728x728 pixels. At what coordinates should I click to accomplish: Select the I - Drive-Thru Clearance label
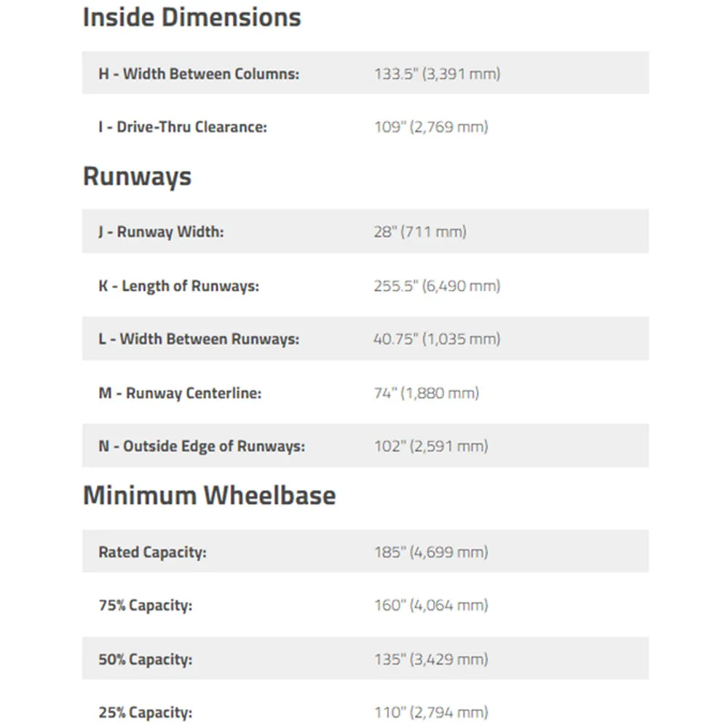(183, 127)
